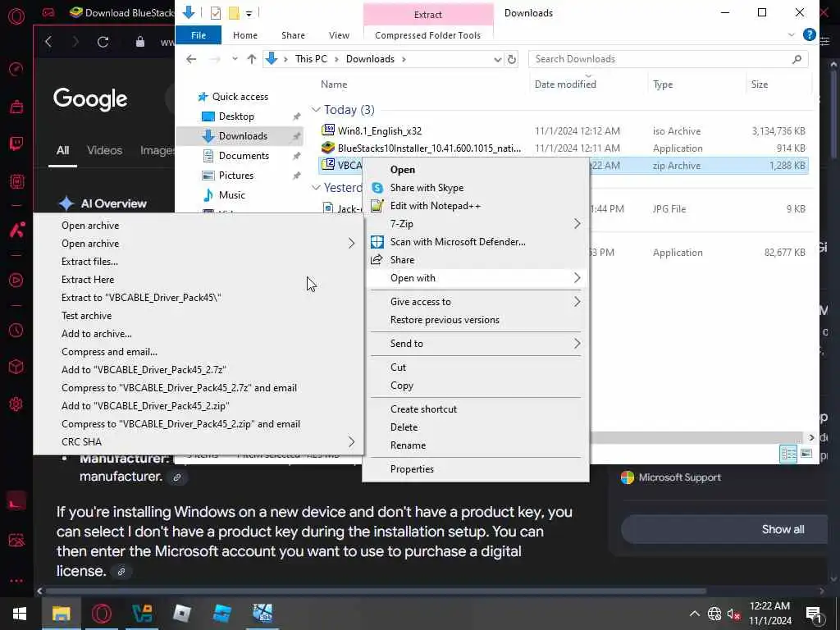Open History clock icon in Opera sidebar

[16, 330]
